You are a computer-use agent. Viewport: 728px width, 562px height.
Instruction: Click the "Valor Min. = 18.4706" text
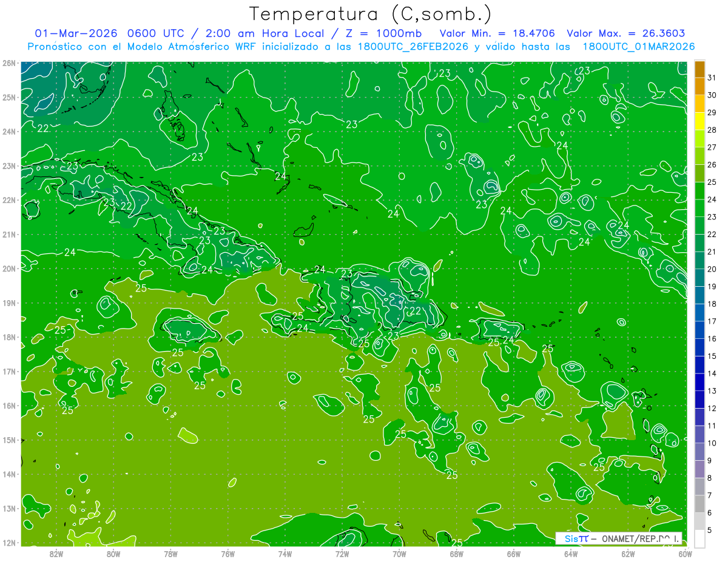[497, 33]
